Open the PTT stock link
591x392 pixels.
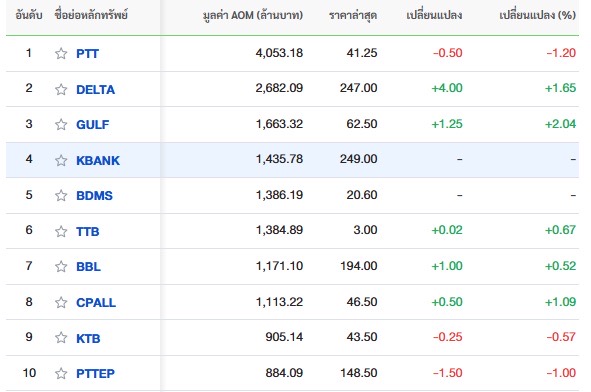coord(87,54)
